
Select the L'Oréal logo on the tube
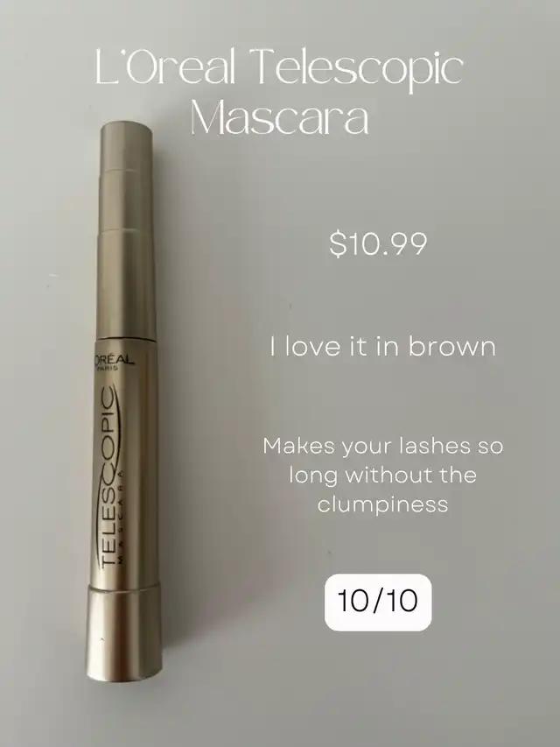pos(115,360)
